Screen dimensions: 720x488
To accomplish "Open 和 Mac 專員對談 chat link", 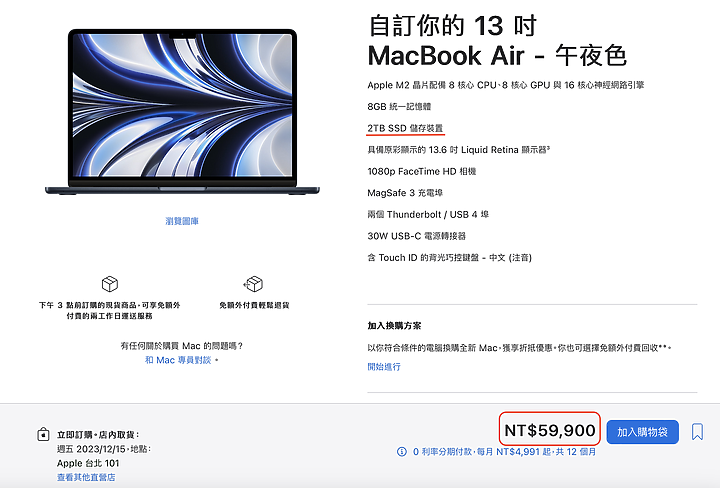I will tap(179, 360).
